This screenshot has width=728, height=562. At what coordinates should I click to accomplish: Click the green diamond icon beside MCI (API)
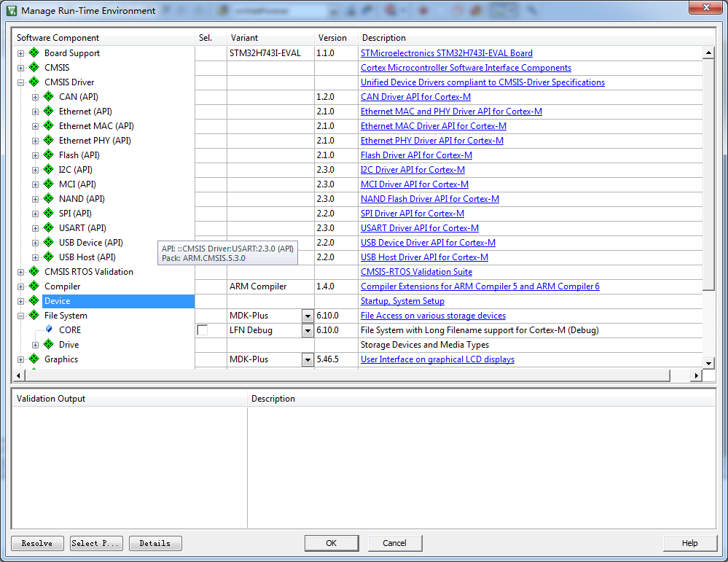pos(49,184)
